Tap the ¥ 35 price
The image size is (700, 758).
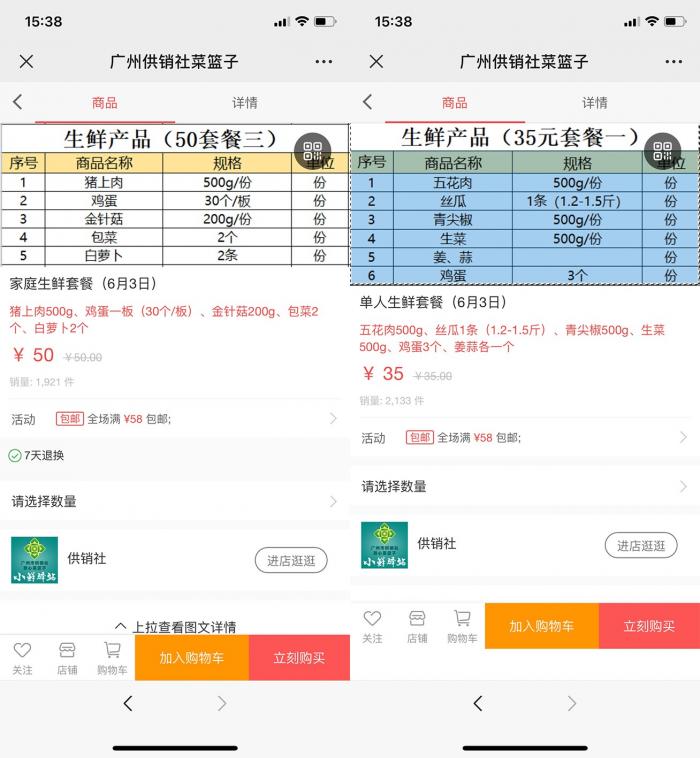click(x=383, y=374)
